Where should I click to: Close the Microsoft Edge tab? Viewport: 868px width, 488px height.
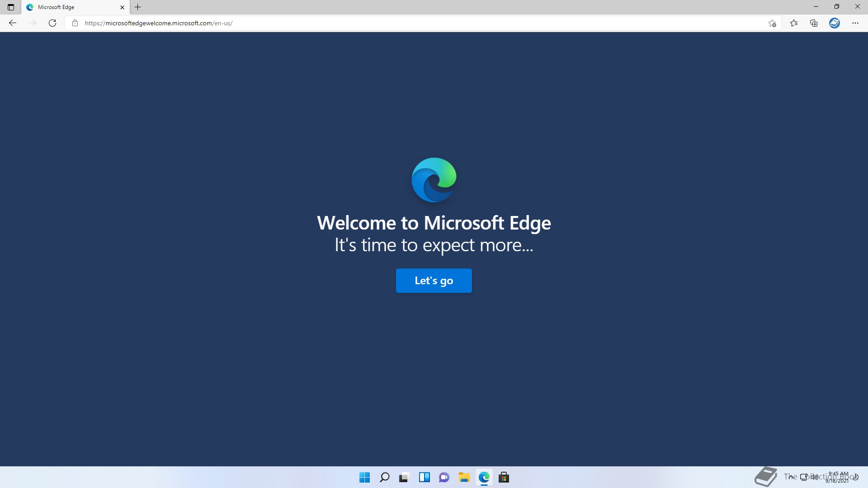tap(122, 7)
